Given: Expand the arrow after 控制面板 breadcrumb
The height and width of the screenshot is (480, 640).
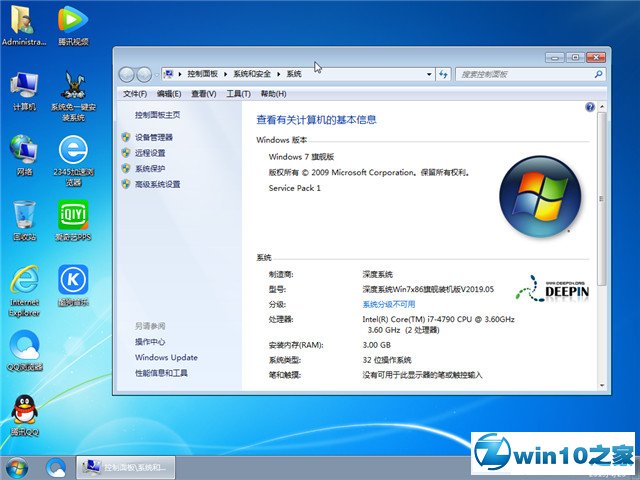Looking at the screenshot, I should pyautogui.click(x=225, y=74).
